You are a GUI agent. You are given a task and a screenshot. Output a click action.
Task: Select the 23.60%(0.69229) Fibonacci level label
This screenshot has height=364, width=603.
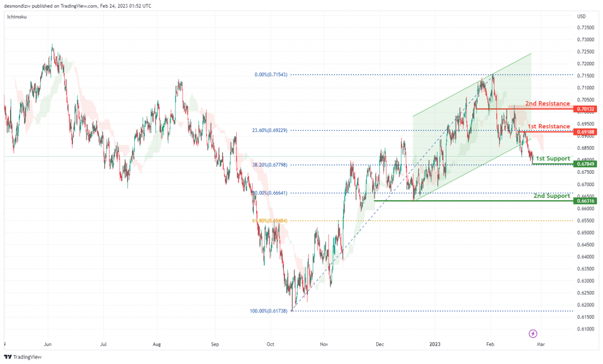coord(270,130)
